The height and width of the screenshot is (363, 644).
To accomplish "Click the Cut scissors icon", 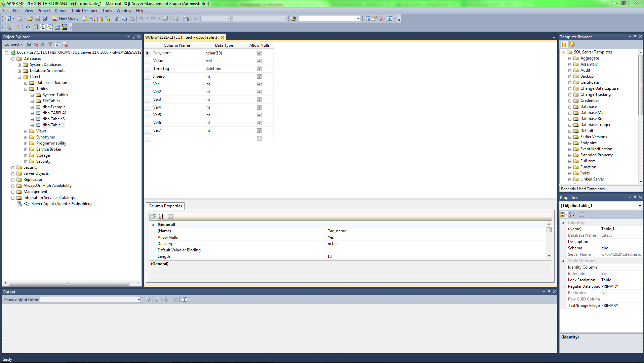I will (117, 19).
